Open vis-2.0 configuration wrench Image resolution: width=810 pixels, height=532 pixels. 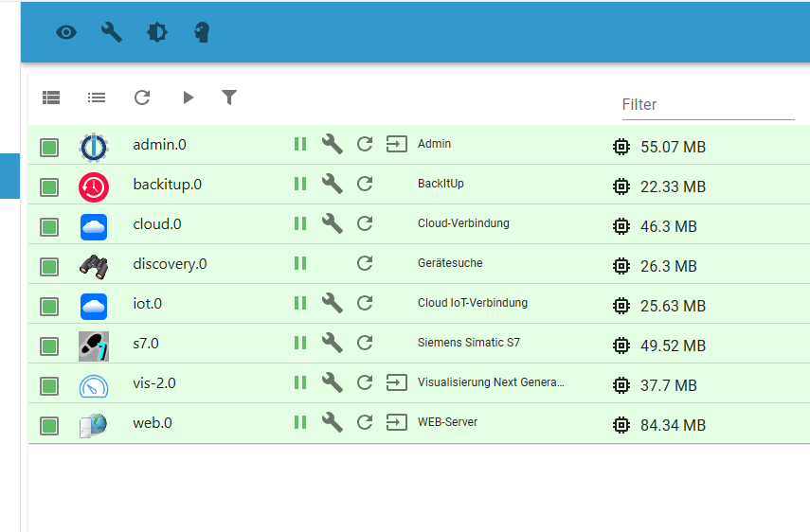pos(333,382)
